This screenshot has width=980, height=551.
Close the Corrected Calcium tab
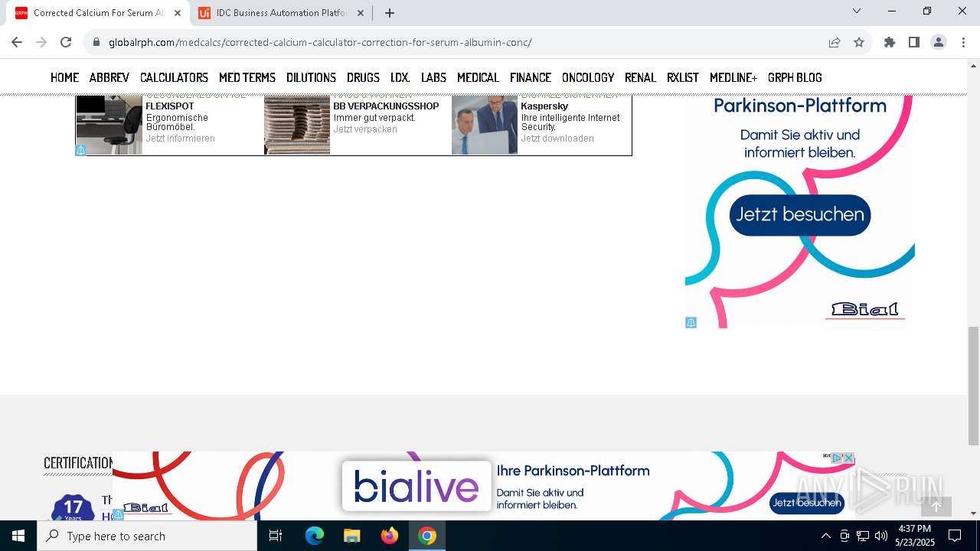coord(178,13)
